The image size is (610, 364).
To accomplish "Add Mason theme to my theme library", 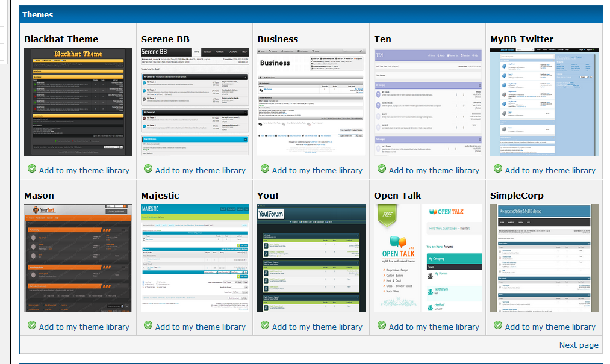I will pyautogui.click(x=84, y=327).
